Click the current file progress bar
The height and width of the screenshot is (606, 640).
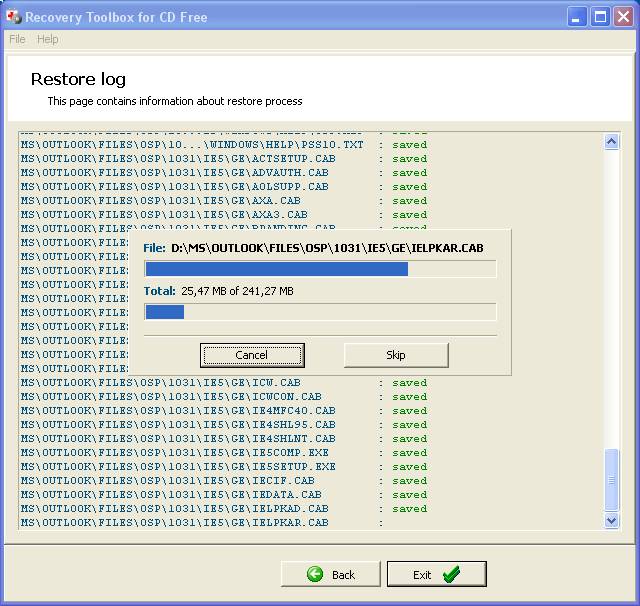point(320,269)
